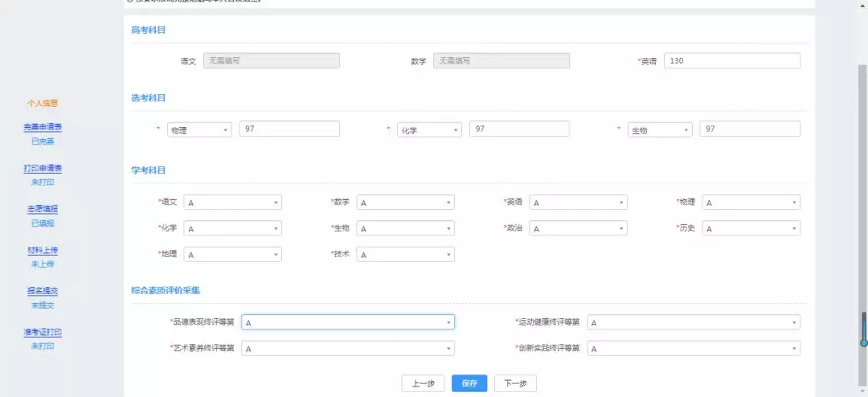
Task: Open the 生物 elective subject dropdown
Action: coord(659,130)
